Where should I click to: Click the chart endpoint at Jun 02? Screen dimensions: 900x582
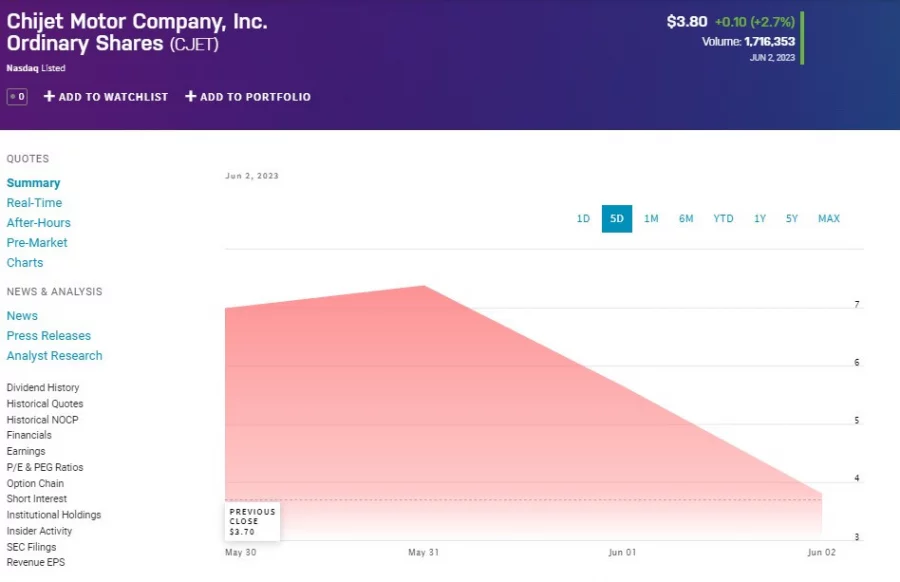click(821, 494)
